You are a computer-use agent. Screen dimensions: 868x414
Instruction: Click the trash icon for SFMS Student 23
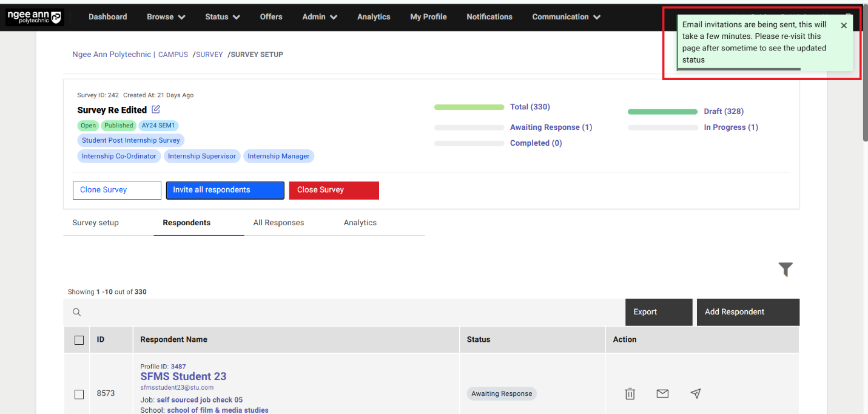pyautogui.click(x=630, y=394)
